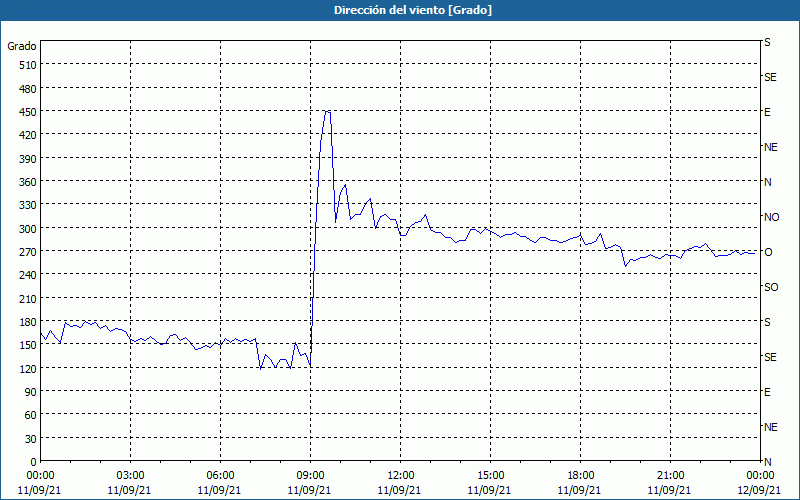This screenshot has width=800, height=500.
Task: Click the wind direction line's peak at 450
Action: pos(328,111)
